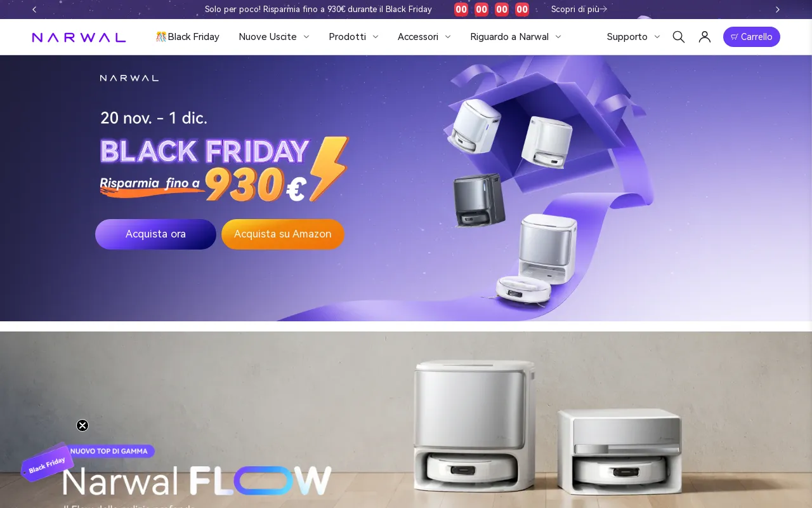Close the Black Friday popup badge

[x=82, y=425]
